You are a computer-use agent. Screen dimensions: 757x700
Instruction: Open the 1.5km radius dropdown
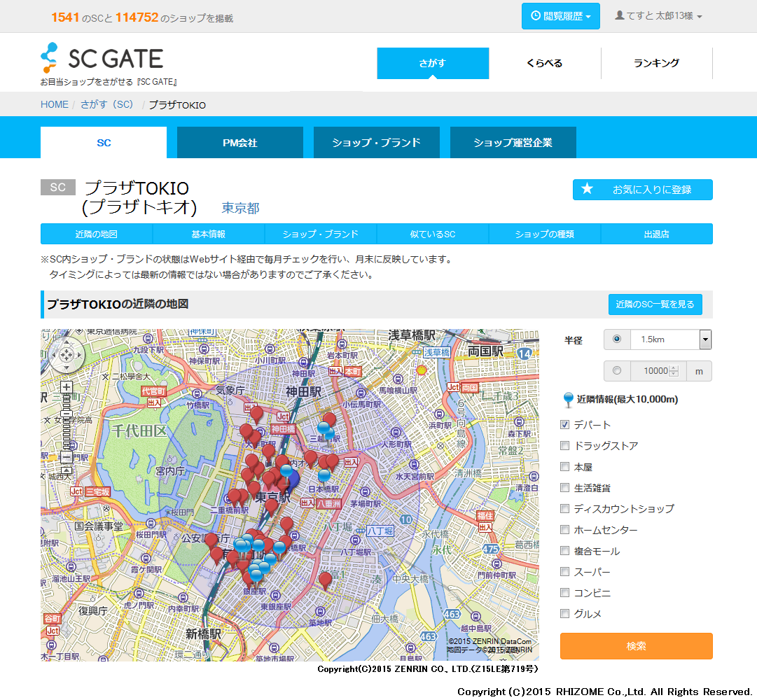(705, 339)
